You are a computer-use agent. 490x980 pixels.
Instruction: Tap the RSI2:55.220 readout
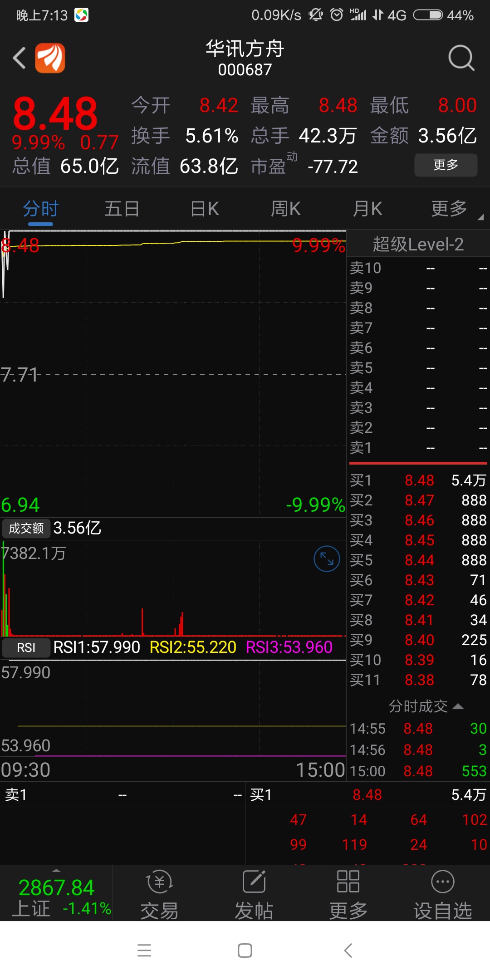(193, 647)
